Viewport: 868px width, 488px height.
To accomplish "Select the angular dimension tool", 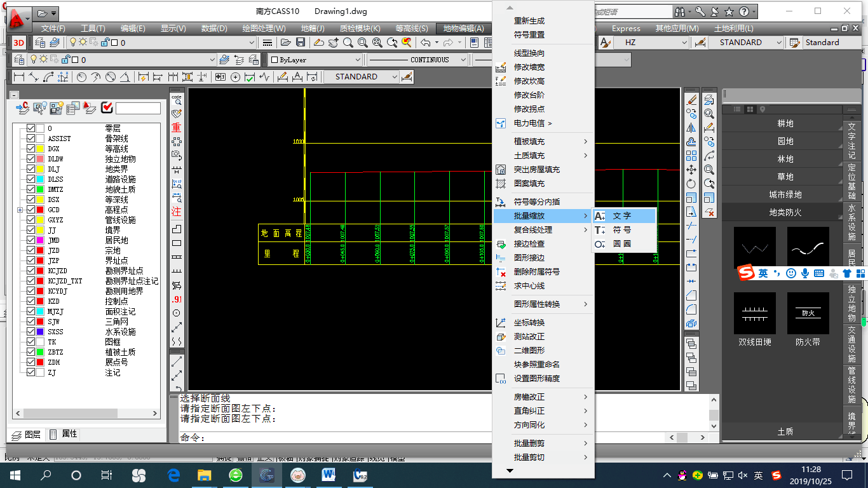I will (x=125, y=77).
